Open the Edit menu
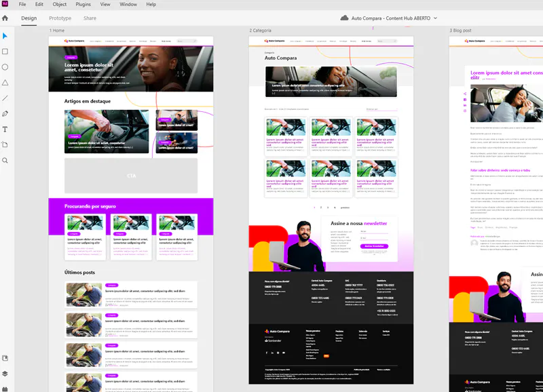Viewport: 543px width, 392px height. coord(39,4)
